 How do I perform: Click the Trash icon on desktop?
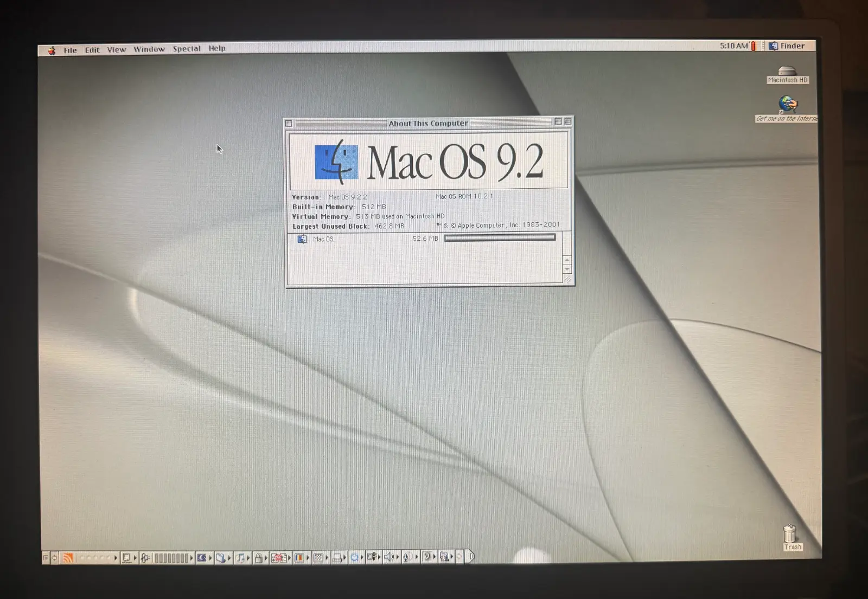790,534
